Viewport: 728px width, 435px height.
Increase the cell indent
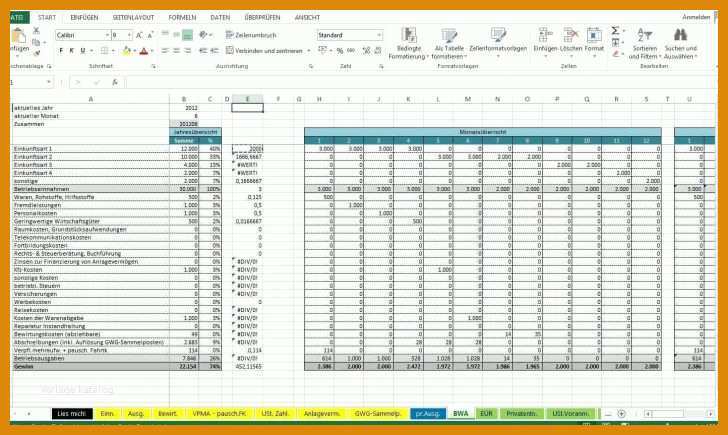[214, 51]
